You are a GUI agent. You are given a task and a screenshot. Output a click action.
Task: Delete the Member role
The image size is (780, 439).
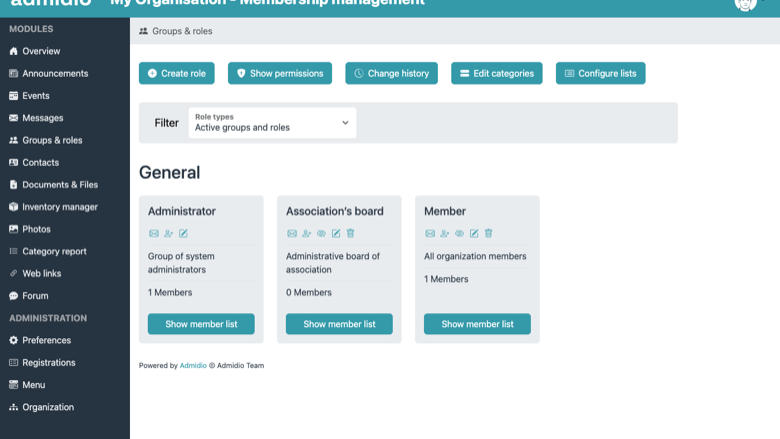[488, 233]
